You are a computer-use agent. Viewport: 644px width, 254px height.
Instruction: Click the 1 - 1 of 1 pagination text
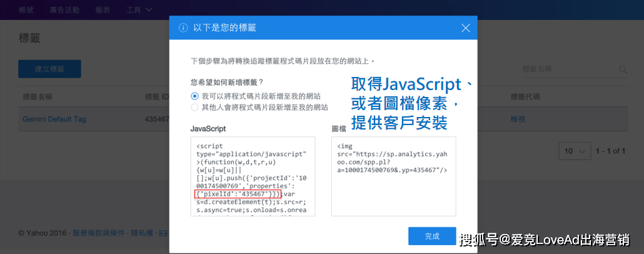611,151
